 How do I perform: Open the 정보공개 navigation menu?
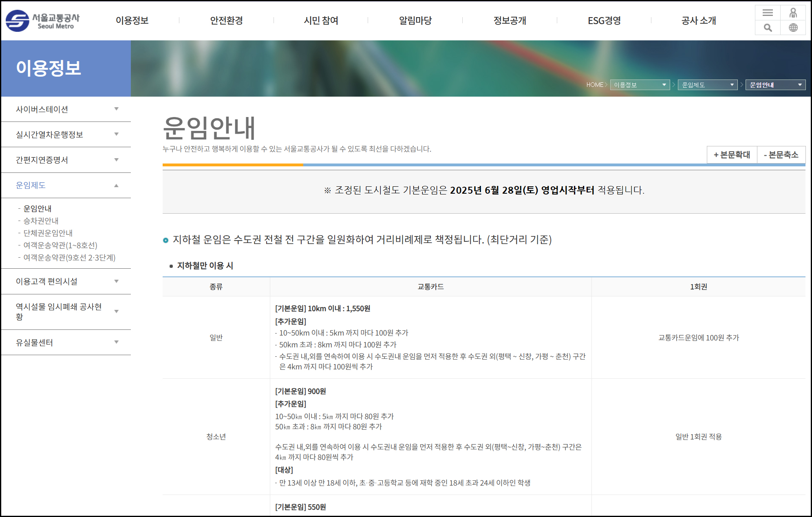(510, 20)
